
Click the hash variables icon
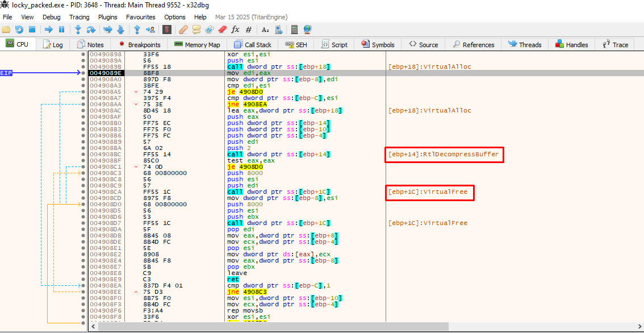pos(249,30)
